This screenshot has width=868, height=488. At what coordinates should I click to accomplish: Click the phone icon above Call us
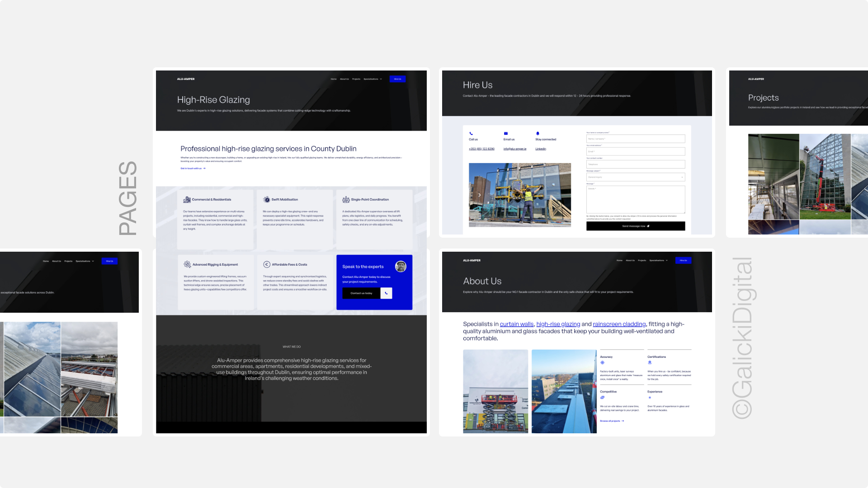(471, 133)
